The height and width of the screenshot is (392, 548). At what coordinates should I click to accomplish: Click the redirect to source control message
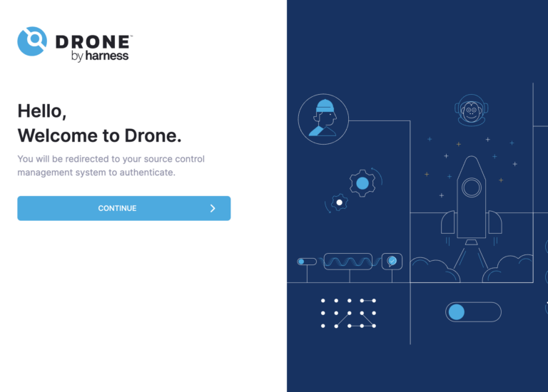[x=111, y=165]
